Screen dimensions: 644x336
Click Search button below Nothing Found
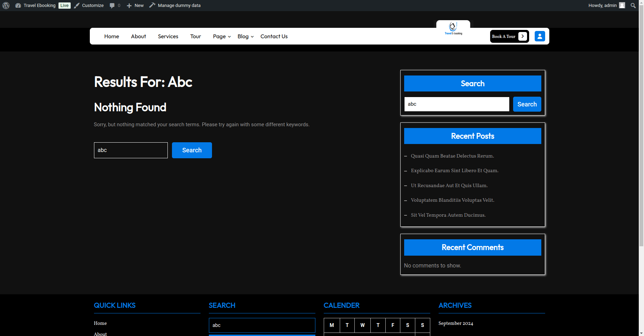tap(192, 150)
